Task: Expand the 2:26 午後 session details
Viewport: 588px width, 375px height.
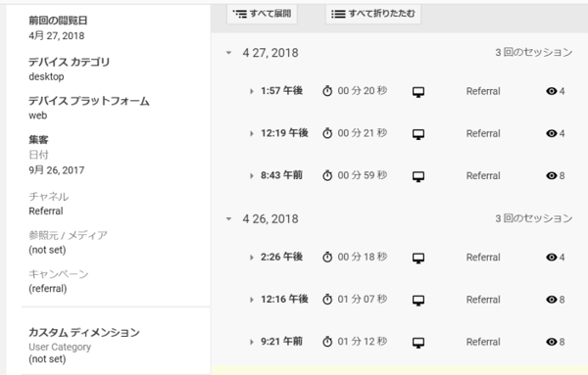Action: (x=252, y=258)
